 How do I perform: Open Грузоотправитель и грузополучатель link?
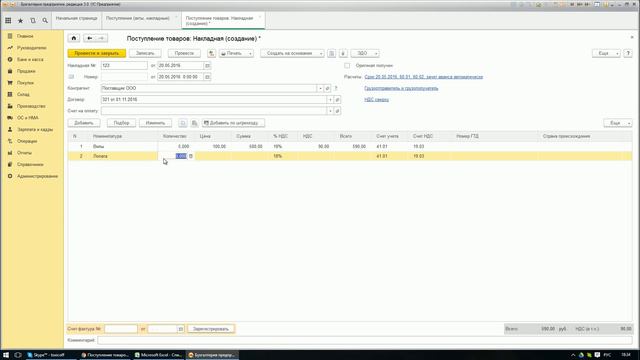click(401, 89)
